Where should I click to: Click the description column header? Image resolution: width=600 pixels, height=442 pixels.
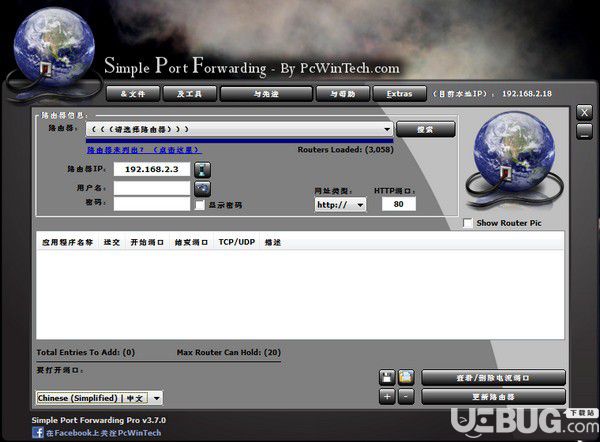tap(273, 242)
